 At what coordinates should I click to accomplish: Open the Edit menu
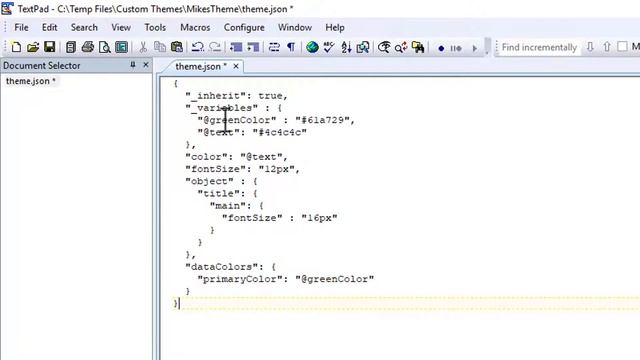coord(49,27)
